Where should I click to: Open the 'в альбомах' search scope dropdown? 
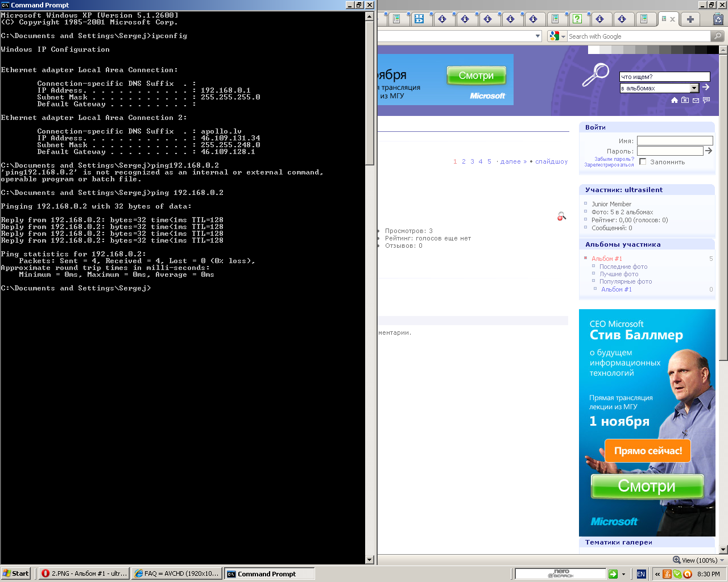point(694,88)
